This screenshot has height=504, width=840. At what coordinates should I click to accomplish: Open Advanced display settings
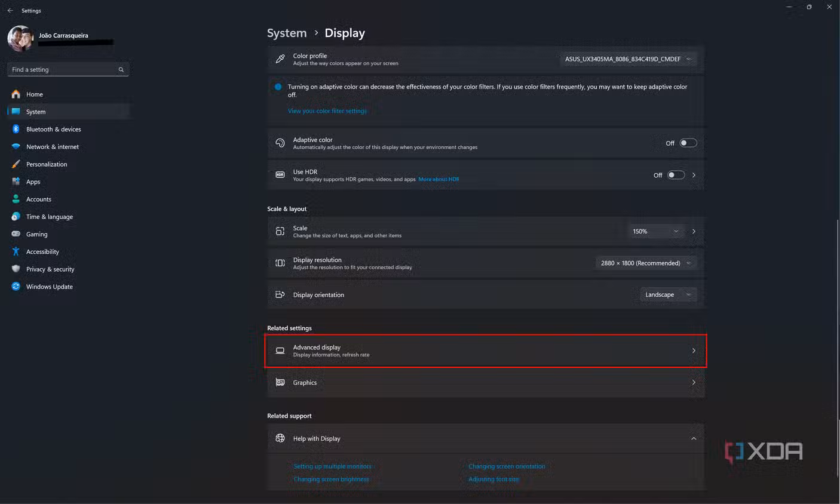pos(486,351)
